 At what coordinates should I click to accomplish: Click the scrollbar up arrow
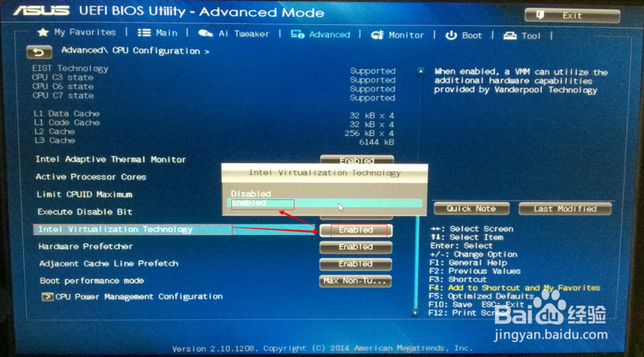click(421, 71)
